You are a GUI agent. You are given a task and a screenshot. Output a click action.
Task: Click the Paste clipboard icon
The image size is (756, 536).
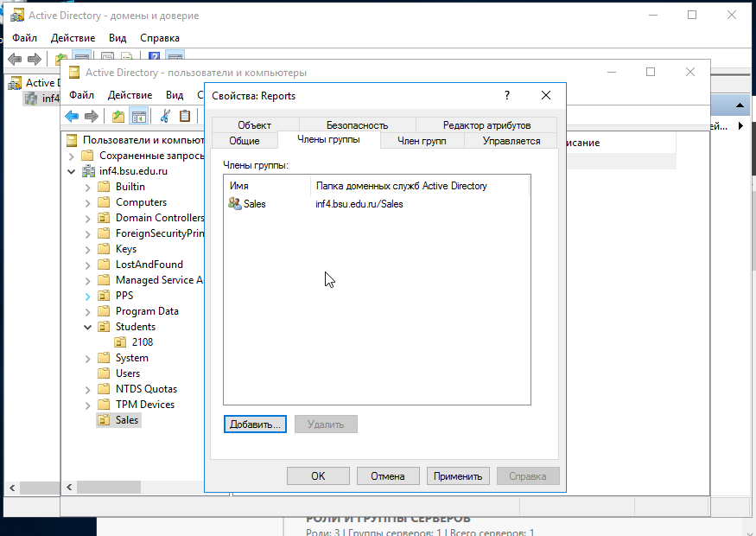pyautogui.click(x=185, y=116)
